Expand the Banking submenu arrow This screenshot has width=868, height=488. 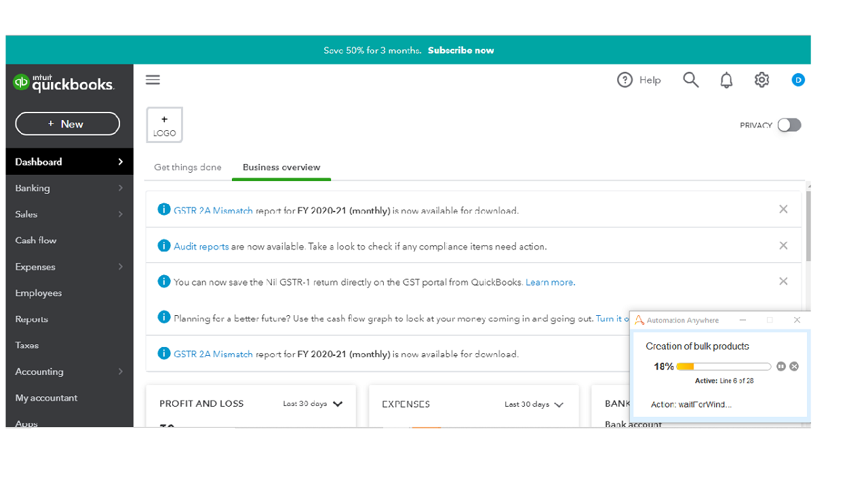[121, 188]
